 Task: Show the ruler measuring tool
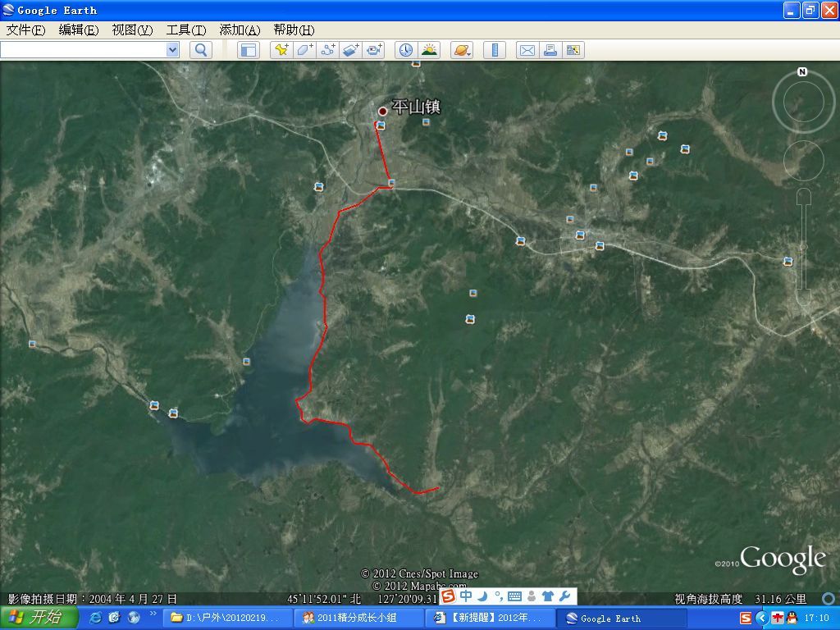click(x=494, y=50)
